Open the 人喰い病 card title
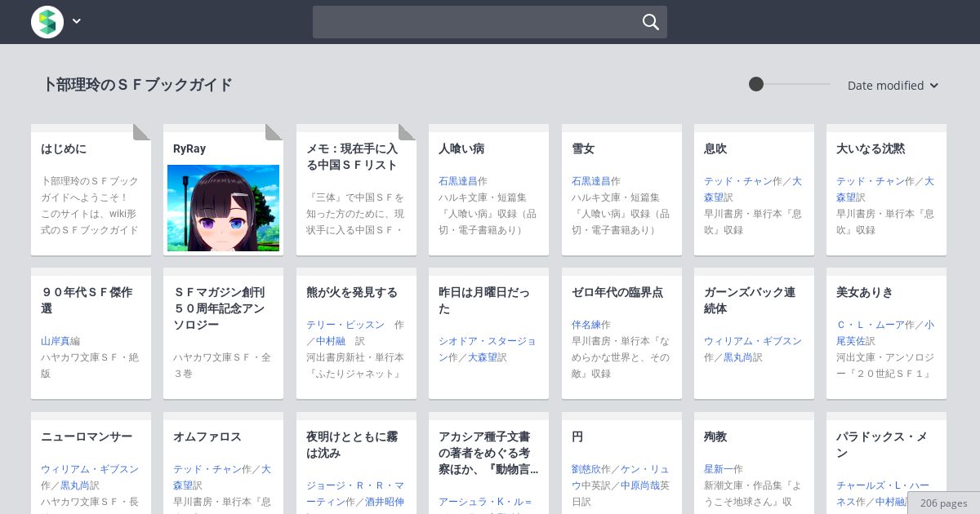Viewport: 980px width, 514px height. pyautogui.click(x=461, y=148)
